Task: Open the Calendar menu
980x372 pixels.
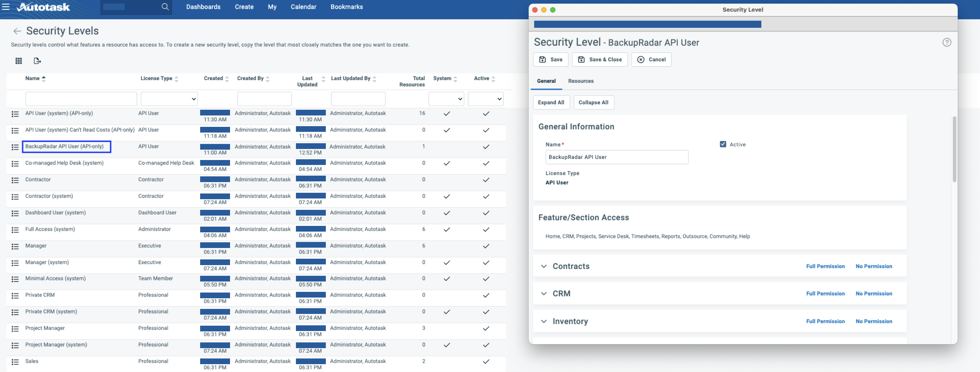Action: pos(303,7)
